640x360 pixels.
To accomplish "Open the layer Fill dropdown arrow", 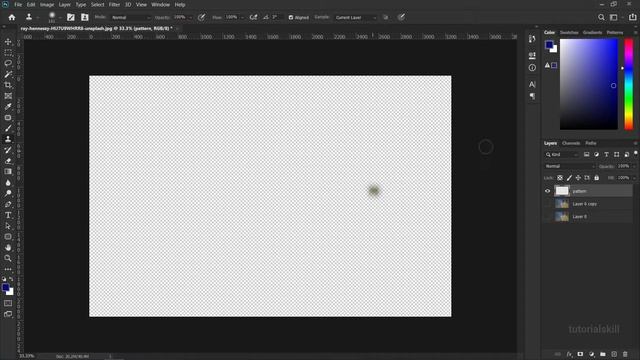I will tap(634, 178).
